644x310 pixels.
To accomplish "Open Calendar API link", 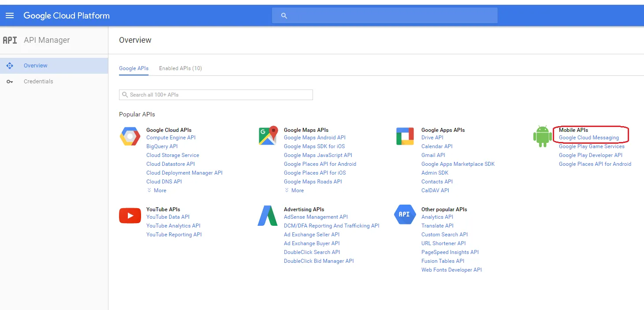I will [437, 146].
